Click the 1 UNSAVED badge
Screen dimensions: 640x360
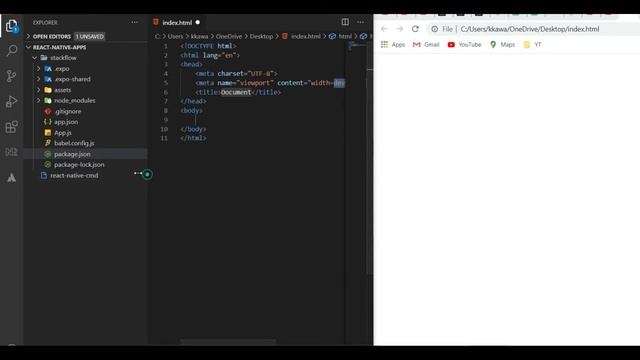(x=90, y=36)
